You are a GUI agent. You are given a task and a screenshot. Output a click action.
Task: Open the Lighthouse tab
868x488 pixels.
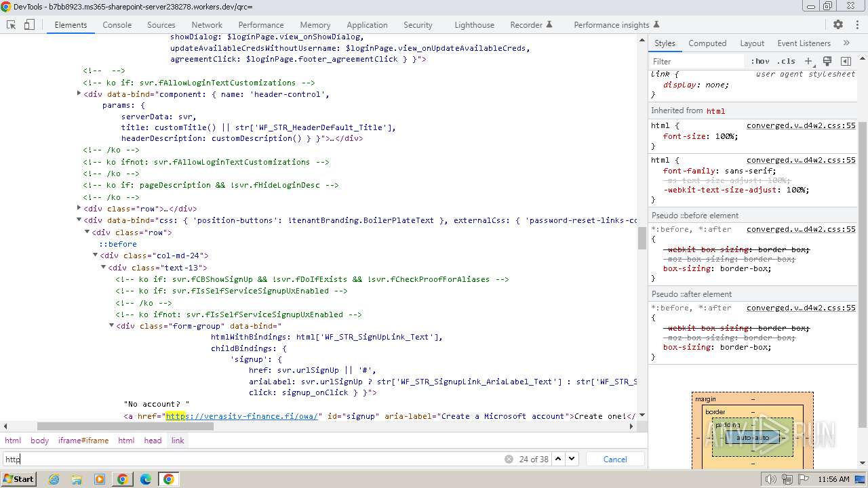point(474,24)
